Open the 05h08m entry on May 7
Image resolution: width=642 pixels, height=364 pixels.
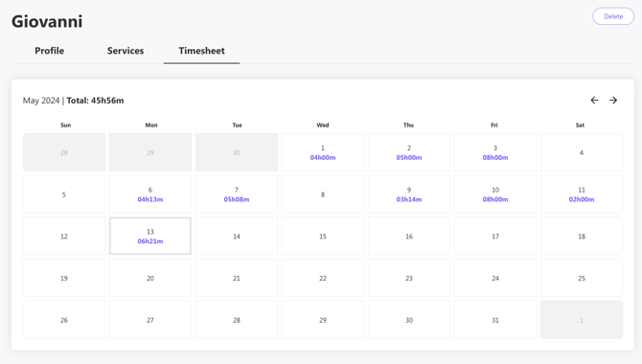pyautogui.click(x=237, y=199)
